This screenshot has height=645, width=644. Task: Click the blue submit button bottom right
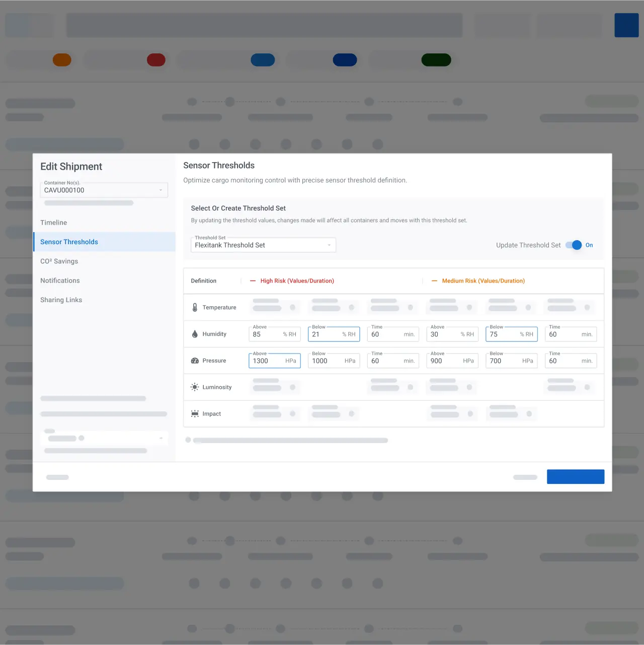pyautogui.click(x=576, y=476)
